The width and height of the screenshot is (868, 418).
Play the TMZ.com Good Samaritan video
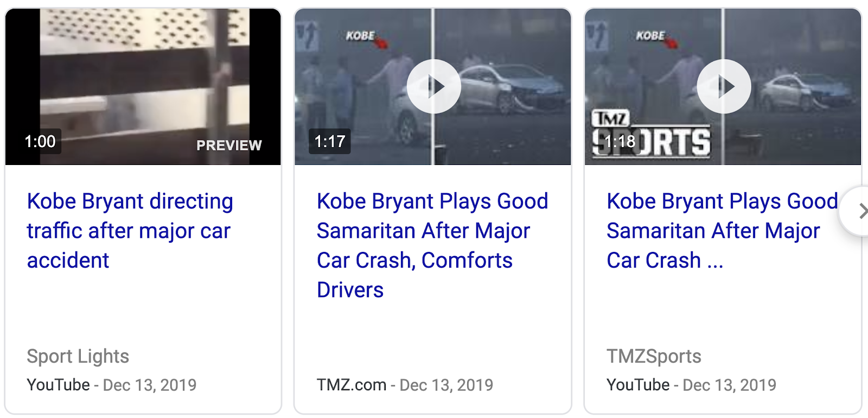click(x=433, y=86)
